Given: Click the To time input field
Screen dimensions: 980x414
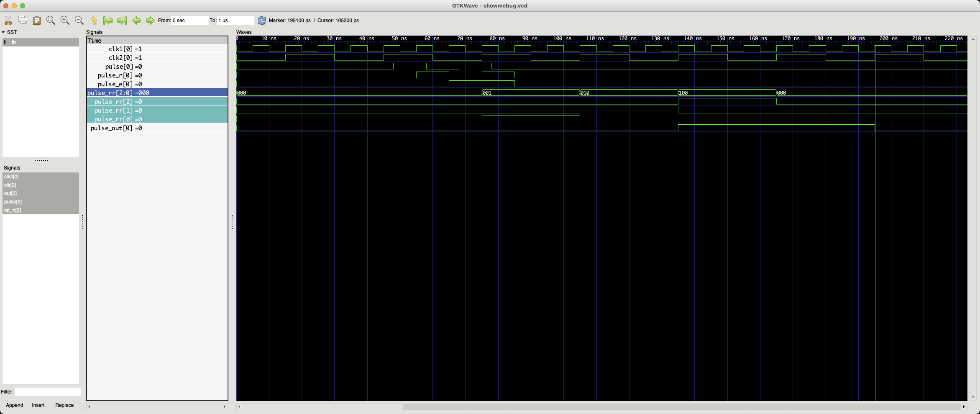Looking at the screenshot, I should click(x=235, y=20).
